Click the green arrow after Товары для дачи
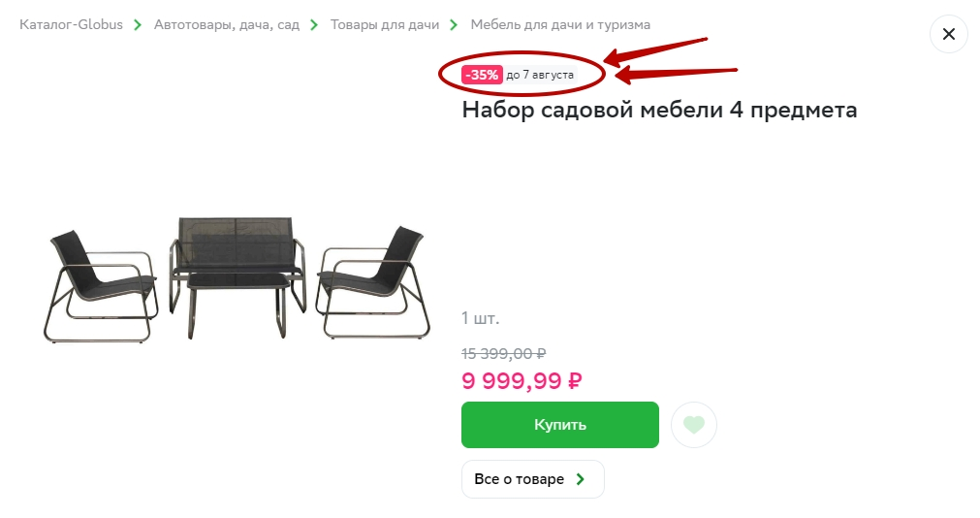Viewport: 980px width, 518px height. (x=455, y=25)
